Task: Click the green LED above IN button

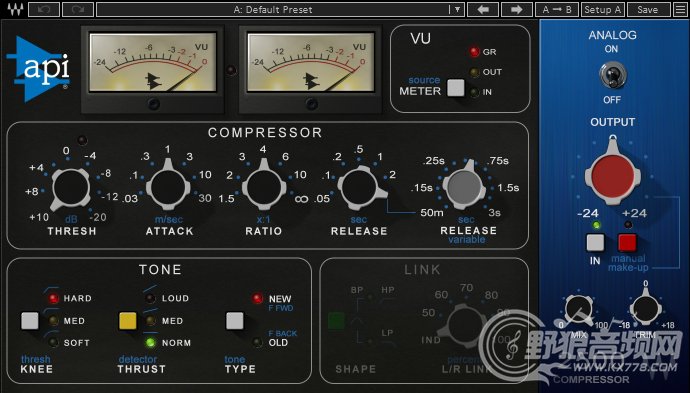Action: pos(596,225)
